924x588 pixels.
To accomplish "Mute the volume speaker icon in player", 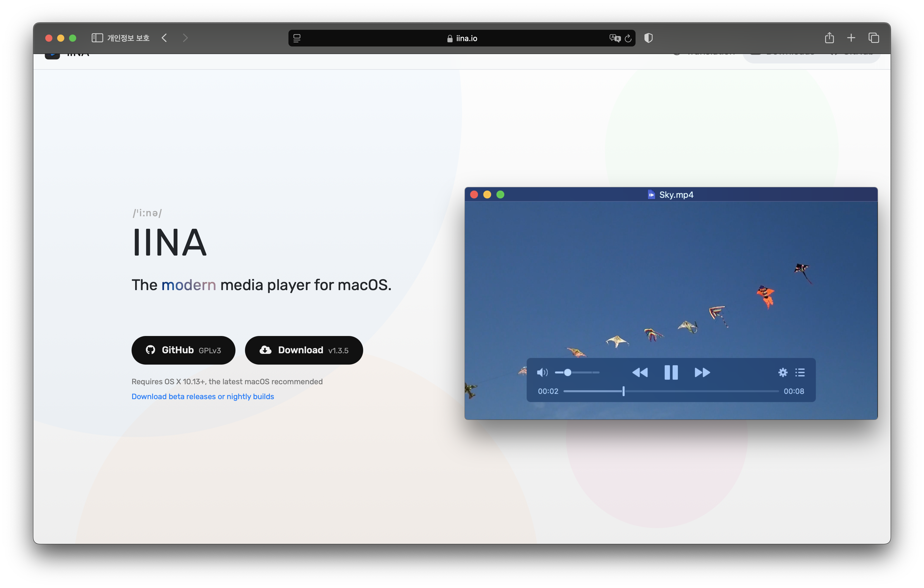I will click(542, 372).
